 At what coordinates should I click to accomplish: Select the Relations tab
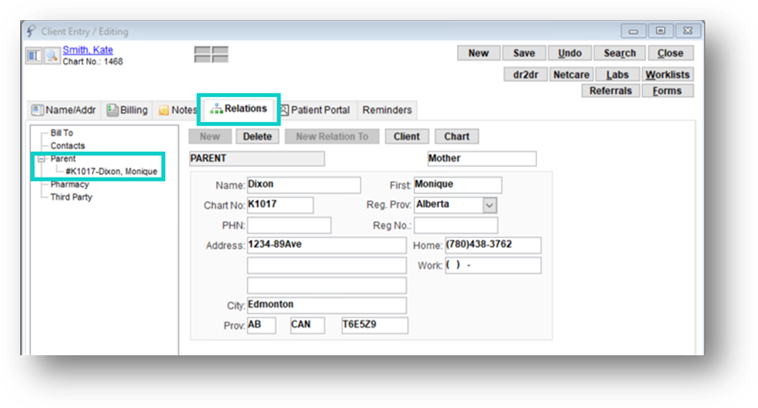tap(239, 109)
